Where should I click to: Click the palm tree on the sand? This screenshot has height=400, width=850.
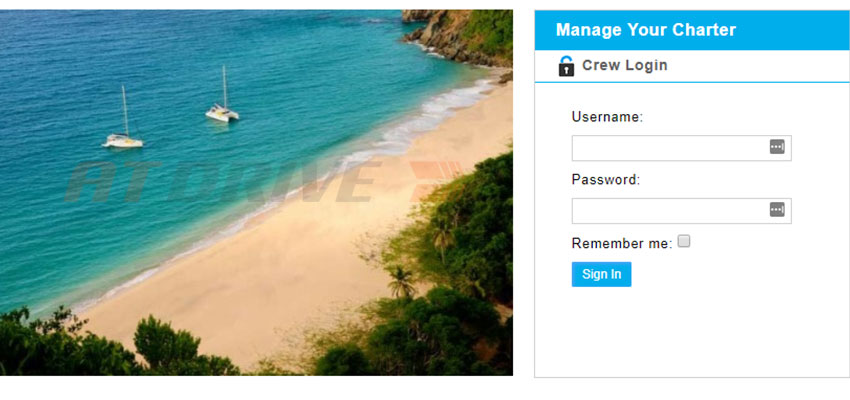tap(401, 282)
